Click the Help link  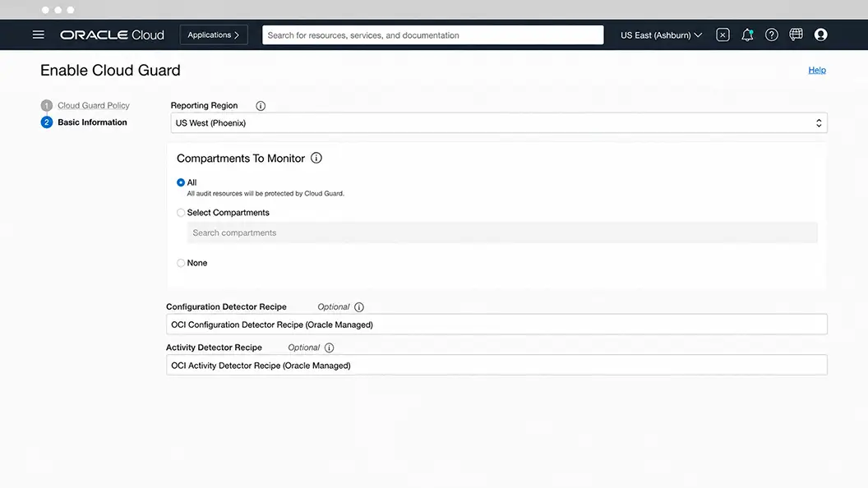(x=817, y=70)
